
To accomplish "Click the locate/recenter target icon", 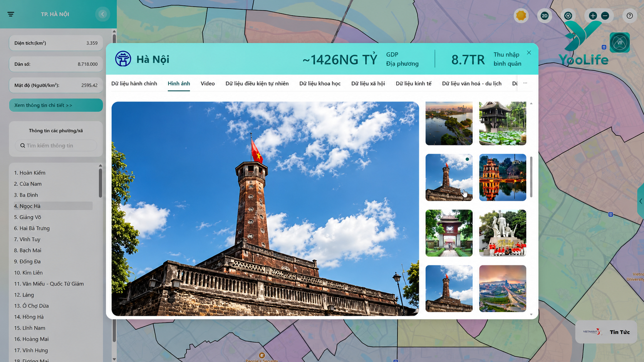I will tap(568, 16).
